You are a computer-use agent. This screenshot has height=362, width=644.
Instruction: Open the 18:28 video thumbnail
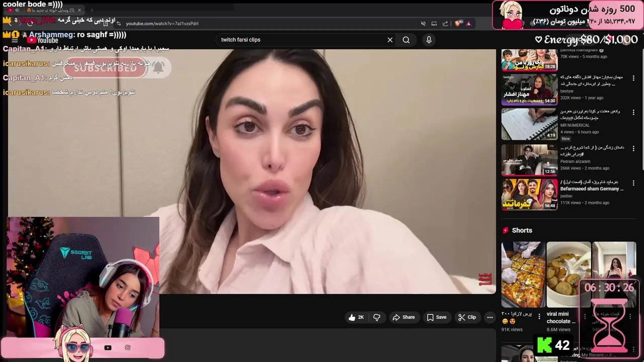coord(529,60)
